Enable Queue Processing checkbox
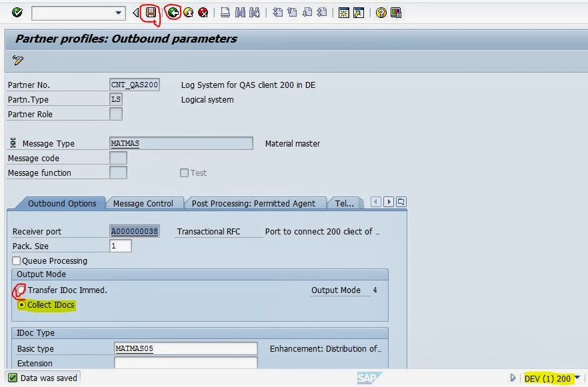The width and height of the screenshot is (588, 387). point(17,260)
